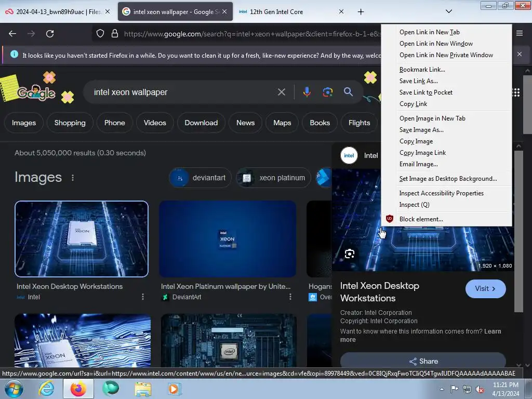Open the Action Center flag icon
The width and height of the screenshot is (532, 399).
454,389
